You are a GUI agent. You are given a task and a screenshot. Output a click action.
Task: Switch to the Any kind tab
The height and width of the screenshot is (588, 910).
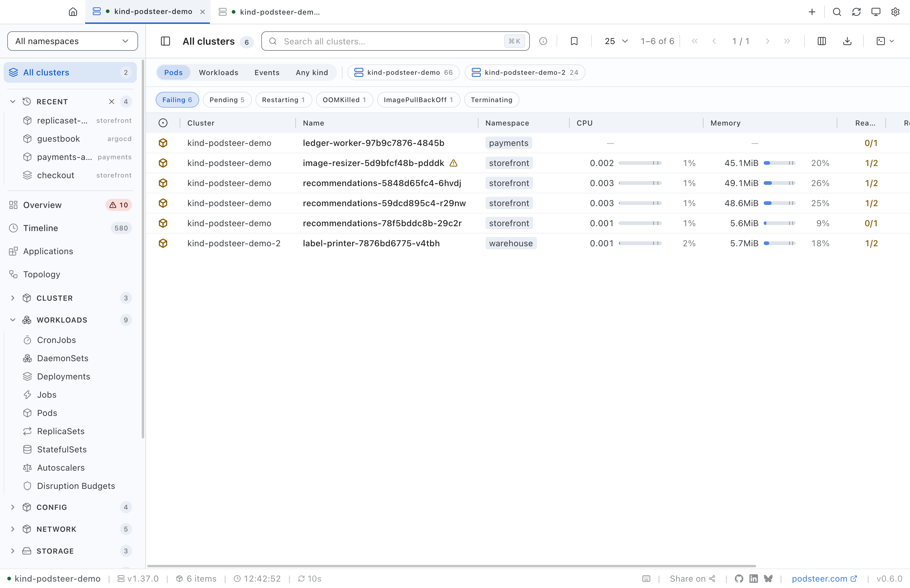312,73
